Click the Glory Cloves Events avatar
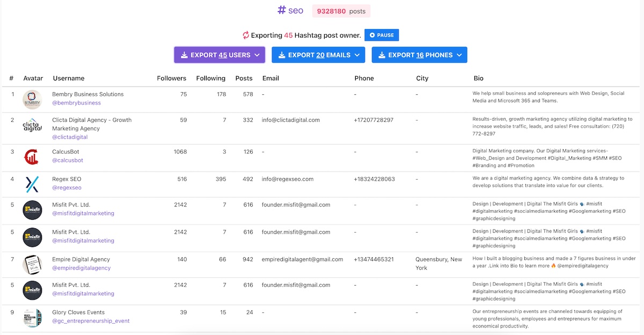 [32, 317]
